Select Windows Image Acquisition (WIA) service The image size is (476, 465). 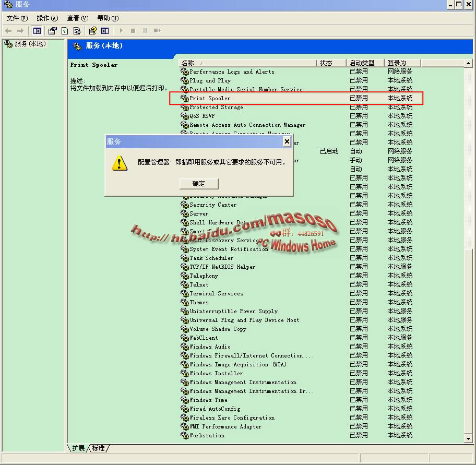click(238, 364)
